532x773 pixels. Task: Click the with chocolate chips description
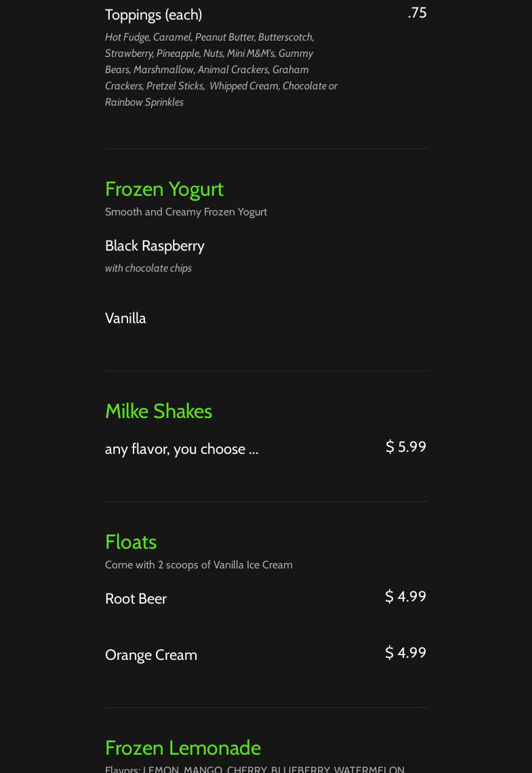pos(148,268)
